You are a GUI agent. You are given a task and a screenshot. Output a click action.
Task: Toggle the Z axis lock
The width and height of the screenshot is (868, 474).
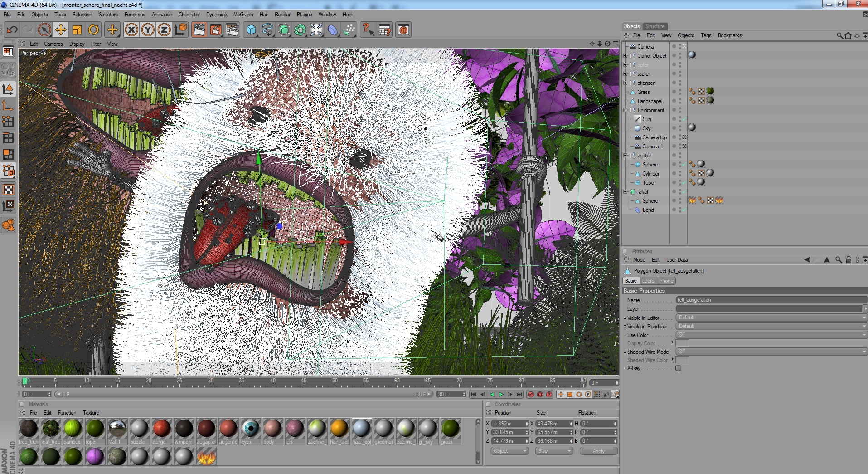coord(164,30)
